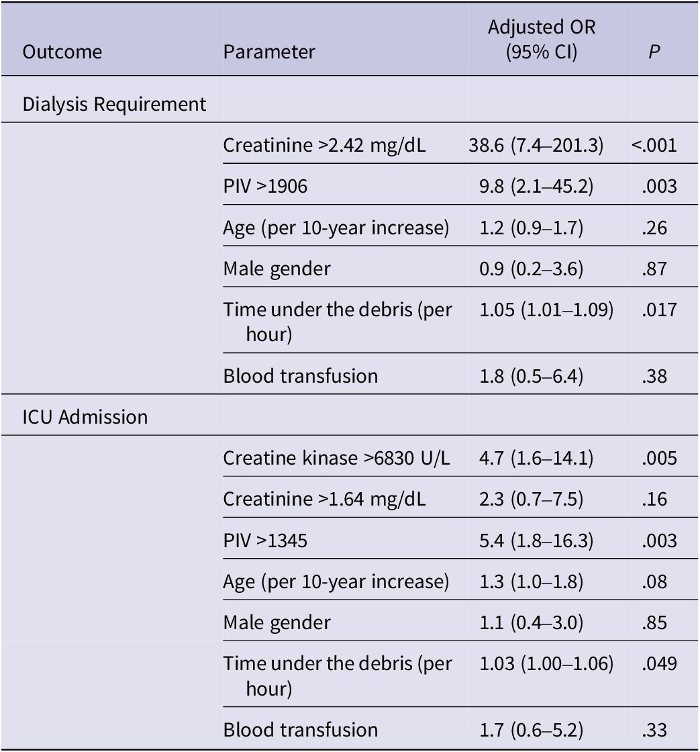This screenshot has height=752, width=700.
Task: Click the P column header
Action: (653, 52)
